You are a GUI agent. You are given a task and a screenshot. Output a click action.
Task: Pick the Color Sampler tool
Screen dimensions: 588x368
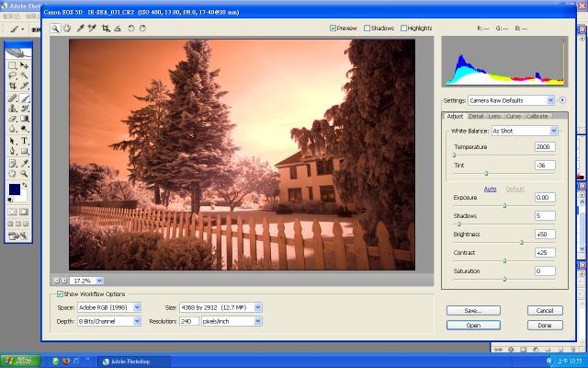(x=92, y=29)
